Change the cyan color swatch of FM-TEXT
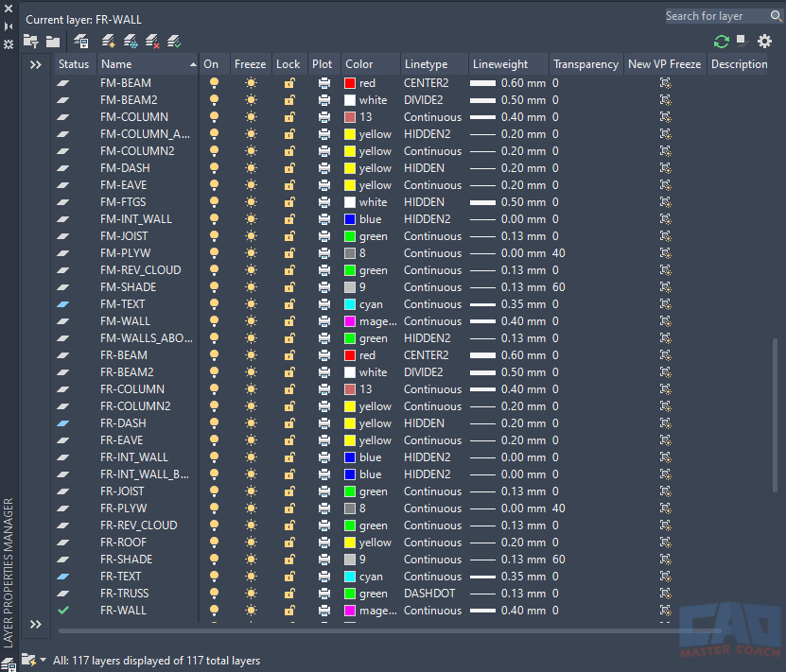 click(x=350, y=304)
